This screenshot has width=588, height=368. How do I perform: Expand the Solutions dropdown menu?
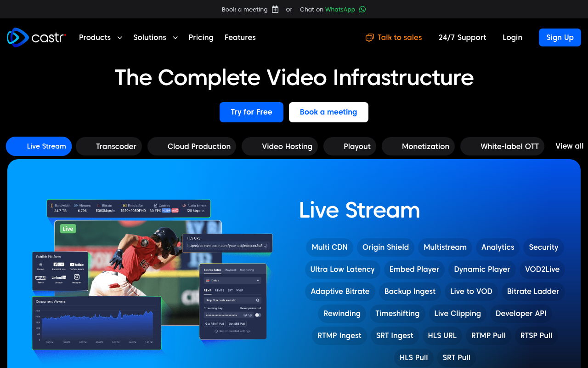[155, 38]
